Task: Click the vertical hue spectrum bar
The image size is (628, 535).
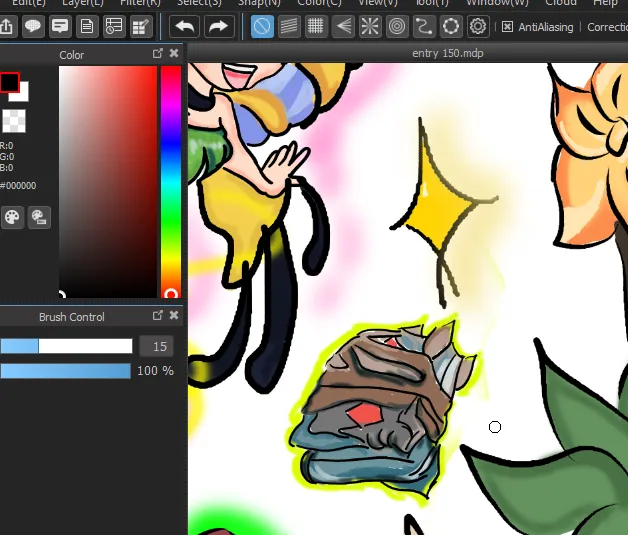Action: coord(171,182)
